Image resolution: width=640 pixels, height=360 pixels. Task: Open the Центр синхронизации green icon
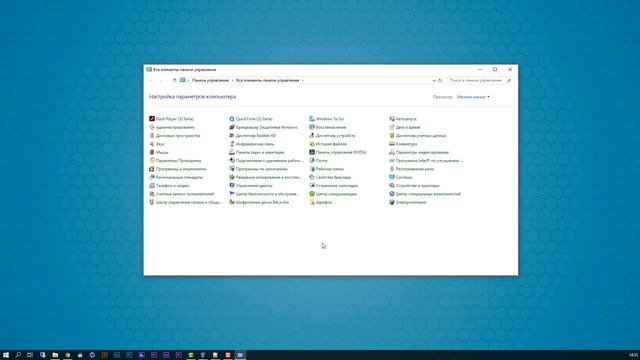point(312,194)
